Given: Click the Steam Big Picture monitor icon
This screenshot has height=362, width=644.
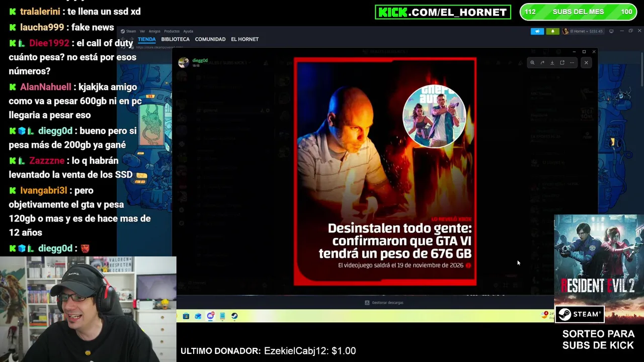Looking at the screenshot, I should [611, 31].
